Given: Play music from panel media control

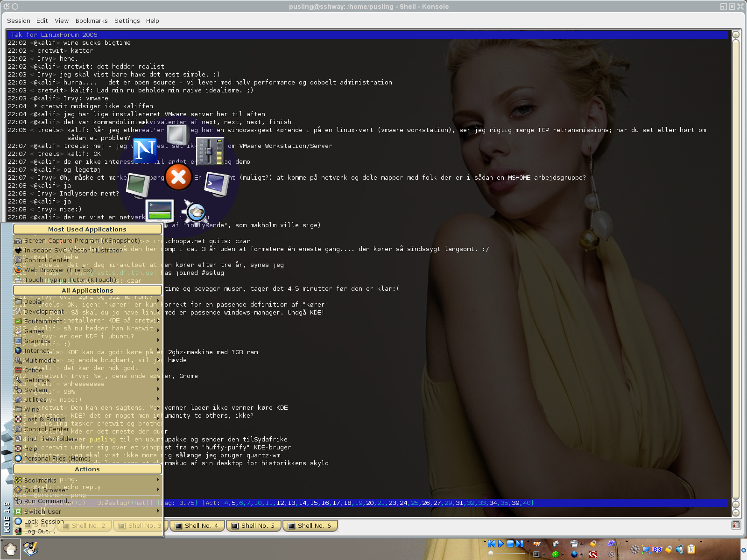Looking at the screenshot, I should (x=501, y=544).
